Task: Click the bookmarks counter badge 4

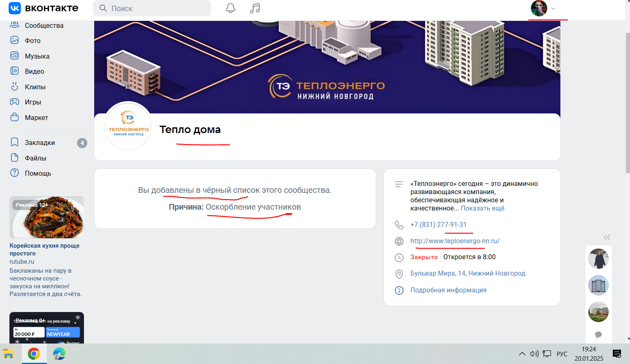Action: (82, 143)
